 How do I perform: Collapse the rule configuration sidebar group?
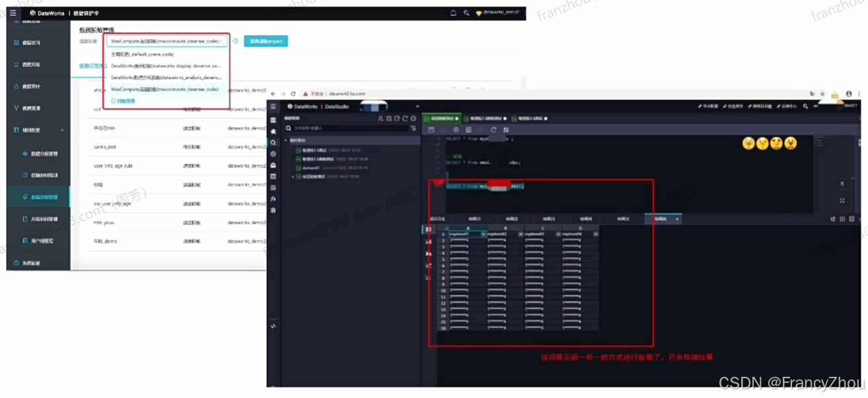coord(63,130)
